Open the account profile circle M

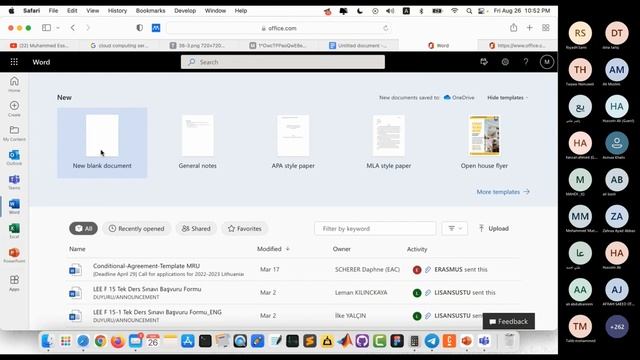[x=547, y=62]
